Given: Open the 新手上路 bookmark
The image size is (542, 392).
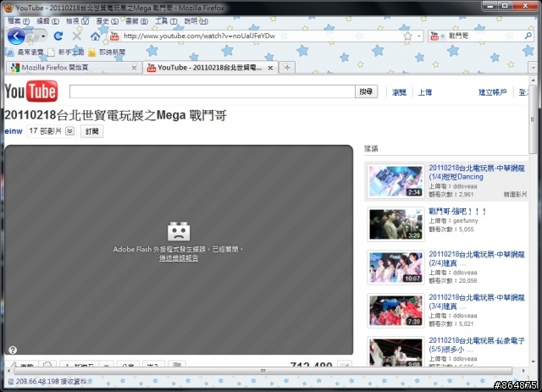Looking at the screenshot, I should pyautogui.click(x=66, y=52).
